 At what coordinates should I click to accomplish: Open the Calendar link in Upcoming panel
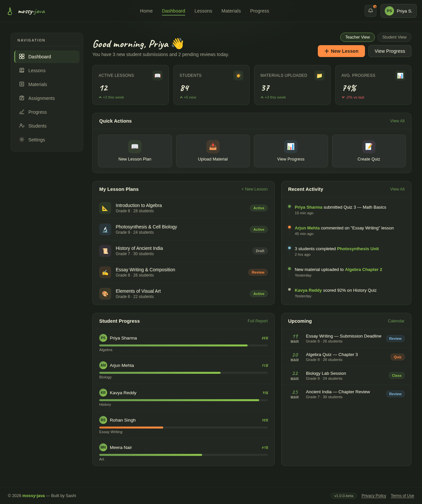[396, 321]
